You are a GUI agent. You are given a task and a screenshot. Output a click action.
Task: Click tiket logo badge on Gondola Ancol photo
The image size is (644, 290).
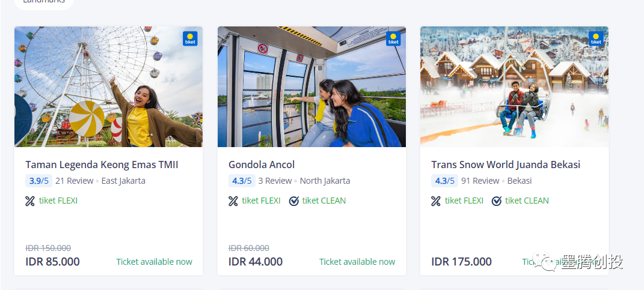pyautogui.click(x=393, y=38)
